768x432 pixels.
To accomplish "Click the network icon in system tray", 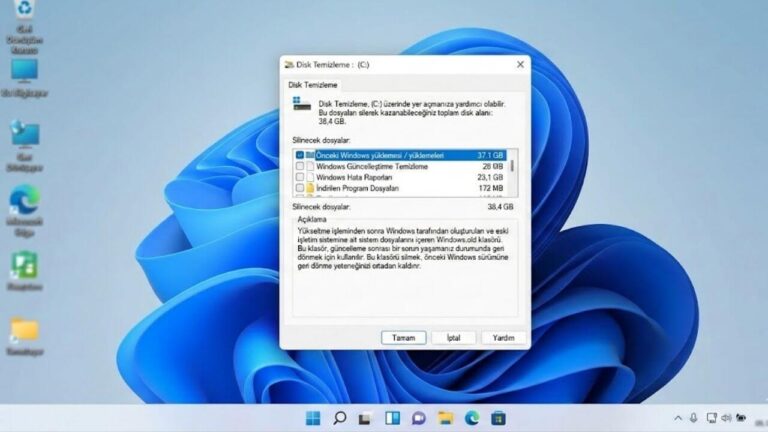I will pos(711,418).
